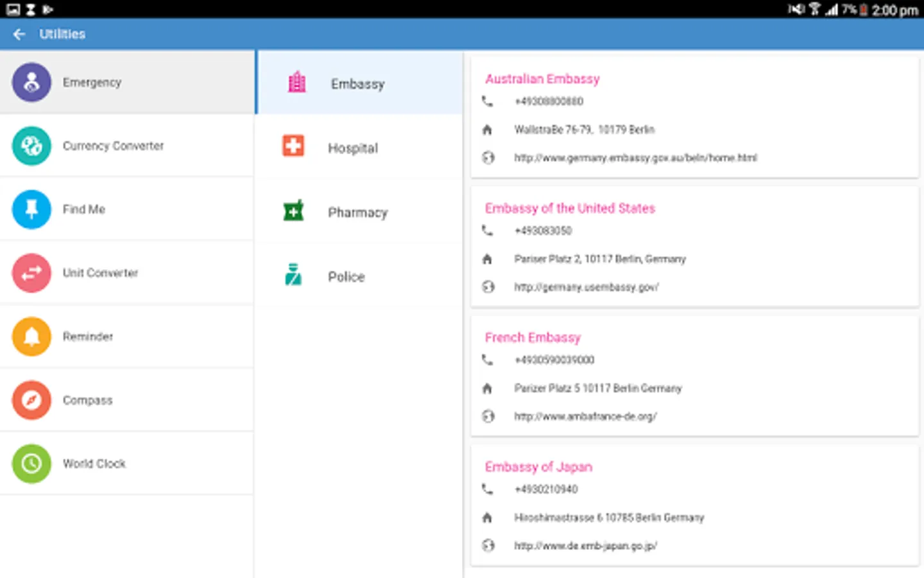Call Australian Embassy number +49308800880
The width and height of the screenshot is (924, 578).
pos(549,101)
